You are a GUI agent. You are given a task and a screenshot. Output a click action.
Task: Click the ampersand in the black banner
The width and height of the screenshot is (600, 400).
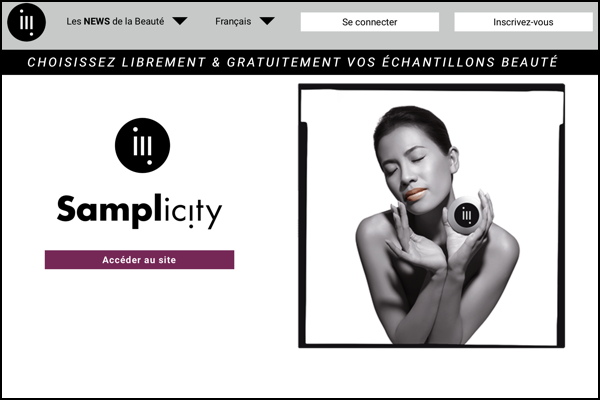point(216,62)
